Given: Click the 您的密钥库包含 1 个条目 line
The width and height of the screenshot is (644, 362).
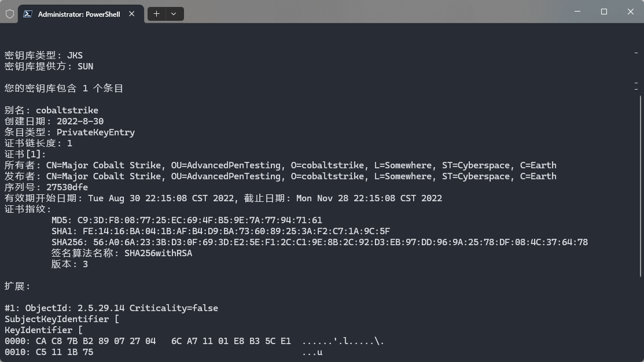Looking at the screenshot, I should [x=64, y=88].
